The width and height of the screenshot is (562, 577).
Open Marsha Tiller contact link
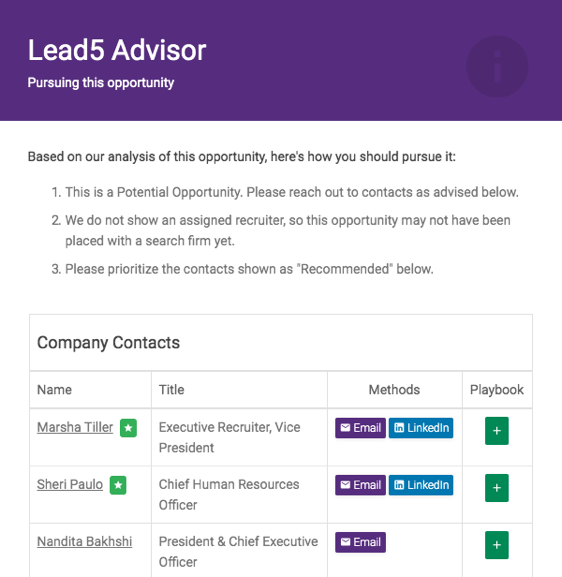coord(75,428)
